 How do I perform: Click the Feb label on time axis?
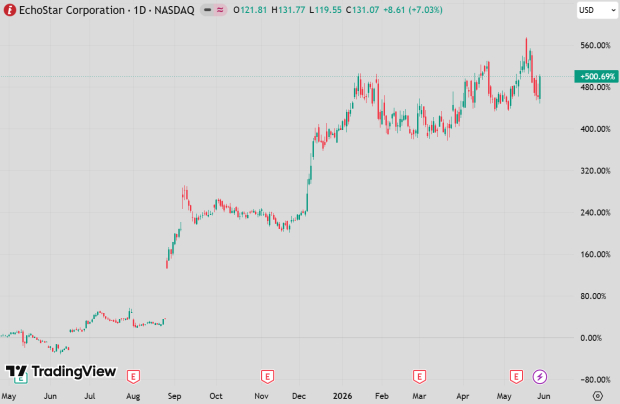tap(382, 396)
